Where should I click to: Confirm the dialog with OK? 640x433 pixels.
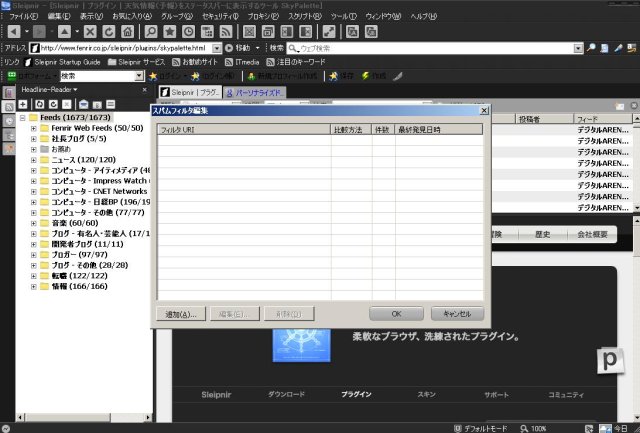pos(396,314)
